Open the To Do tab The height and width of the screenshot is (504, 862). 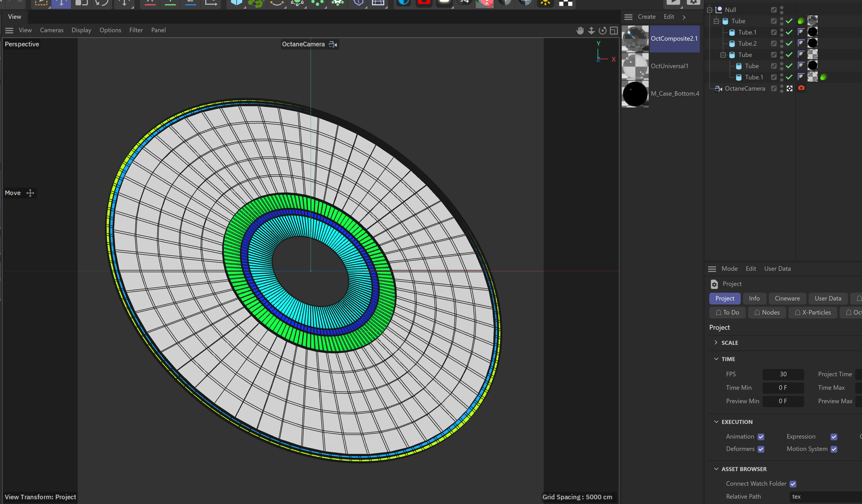[x=727, y=312]
